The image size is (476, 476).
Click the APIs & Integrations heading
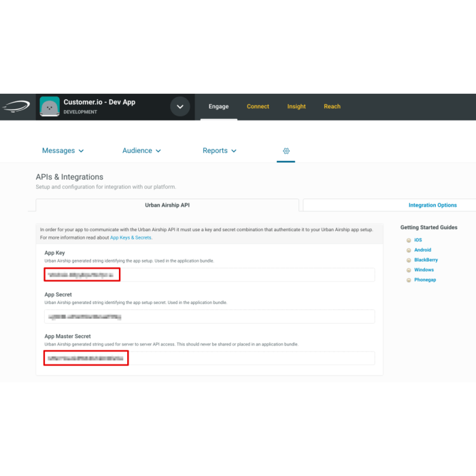pos(69,177)
